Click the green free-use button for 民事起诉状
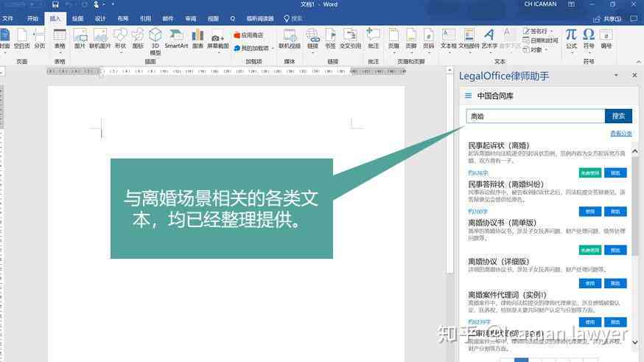This screenshot has height=362, width=644. (589, 173)
